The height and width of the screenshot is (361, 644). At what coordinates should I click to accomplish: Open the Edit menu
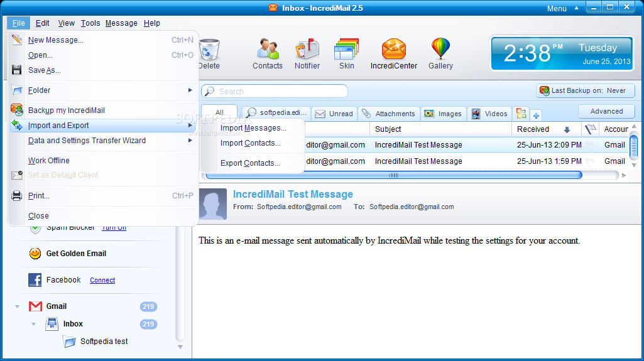click(x=42, y=23)
